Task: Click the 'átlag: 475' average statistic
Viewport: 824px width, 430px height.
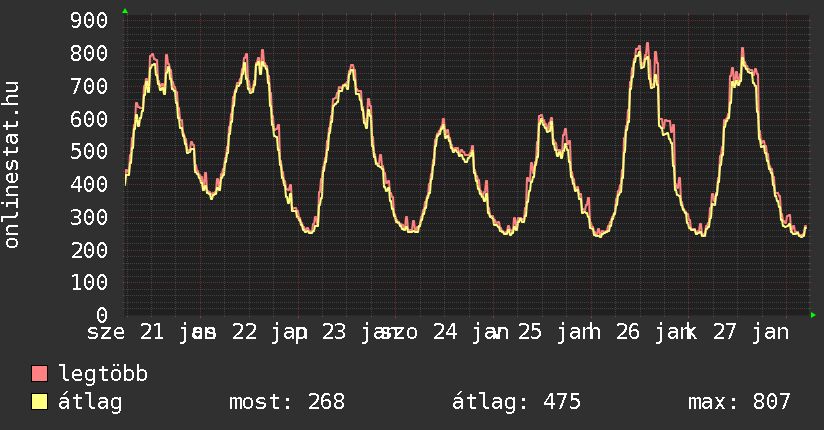Action: 517,403
